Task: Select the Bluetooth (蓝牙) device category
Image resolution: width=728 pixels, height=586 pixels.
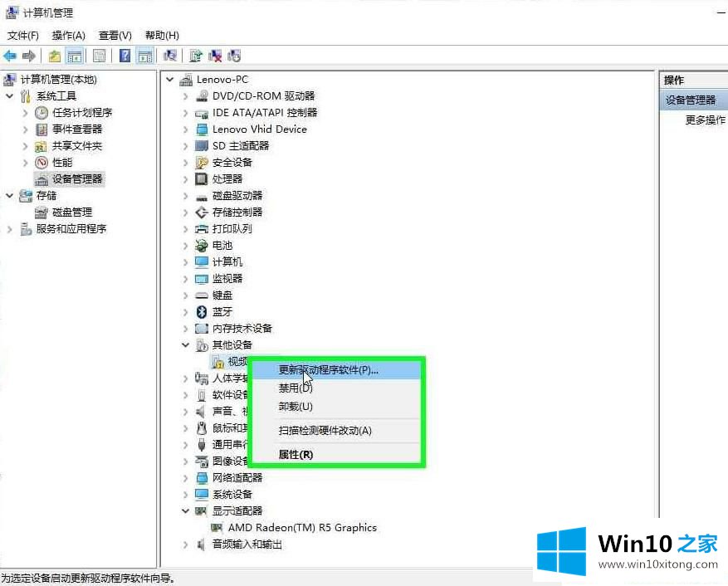Action: pos(222,311)
